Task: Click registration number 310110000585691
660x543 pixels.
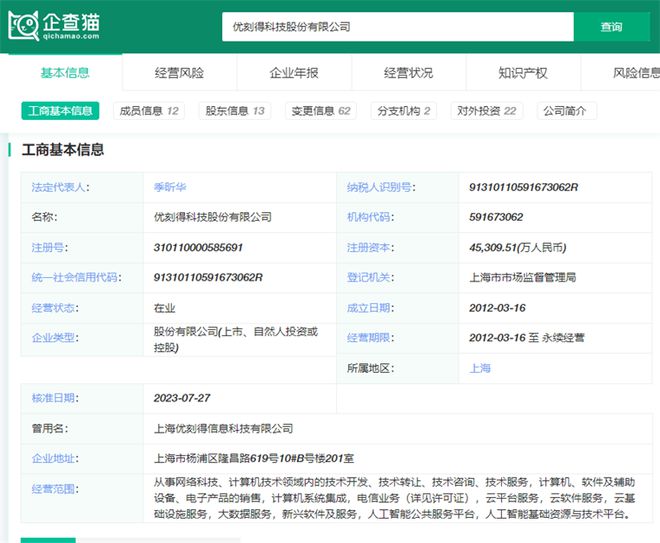Action: point(198,248)
